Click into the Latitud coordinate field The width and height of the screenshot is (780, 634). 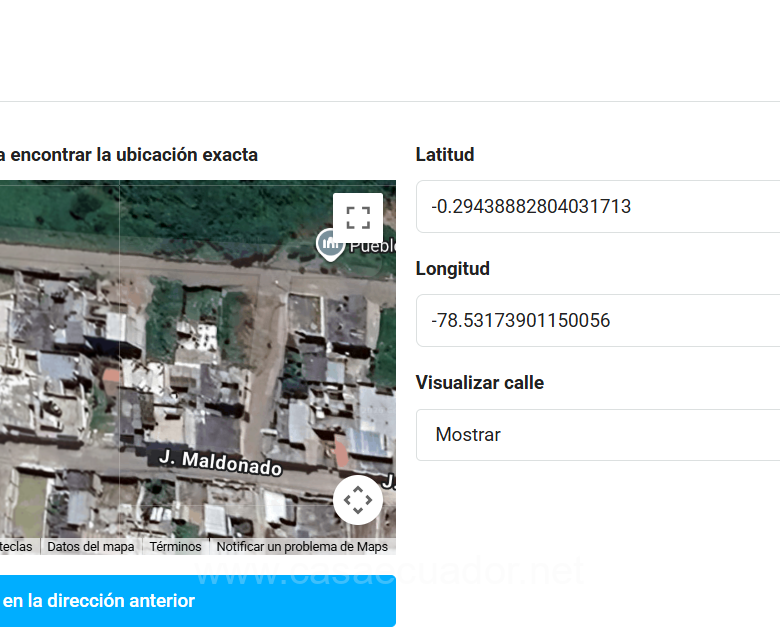(598, 207)
